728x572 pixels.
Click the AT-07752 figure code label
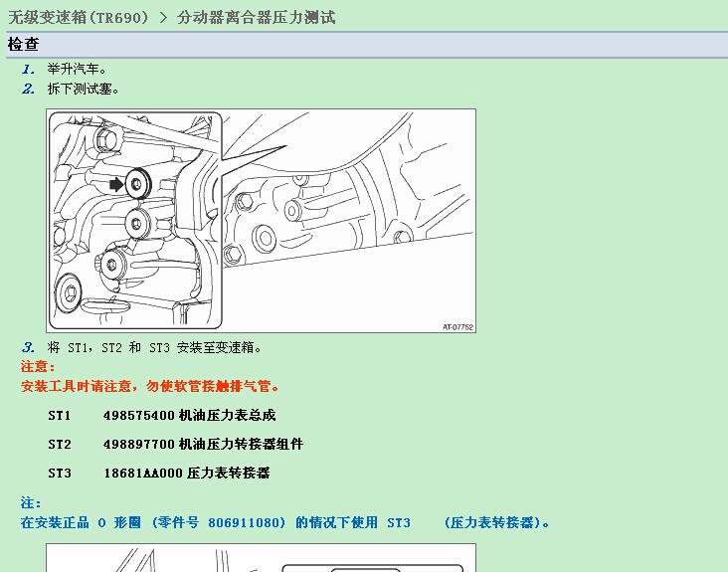pyautogui.click(x=457, y=327)
